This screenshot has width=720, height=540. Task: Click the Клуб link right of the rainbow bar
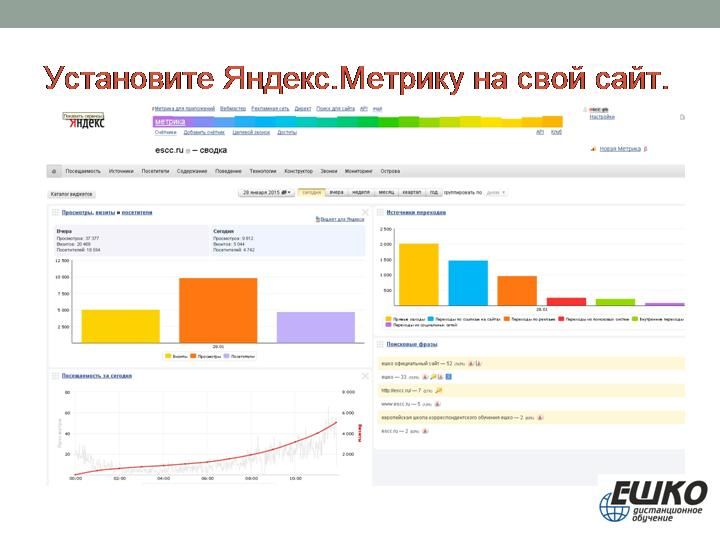(x=556, y=132)
